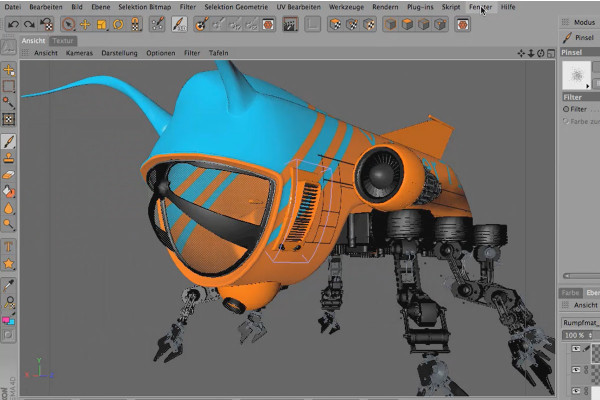
Task: Select the Magnify tool
Action: [x=8, y=302]
